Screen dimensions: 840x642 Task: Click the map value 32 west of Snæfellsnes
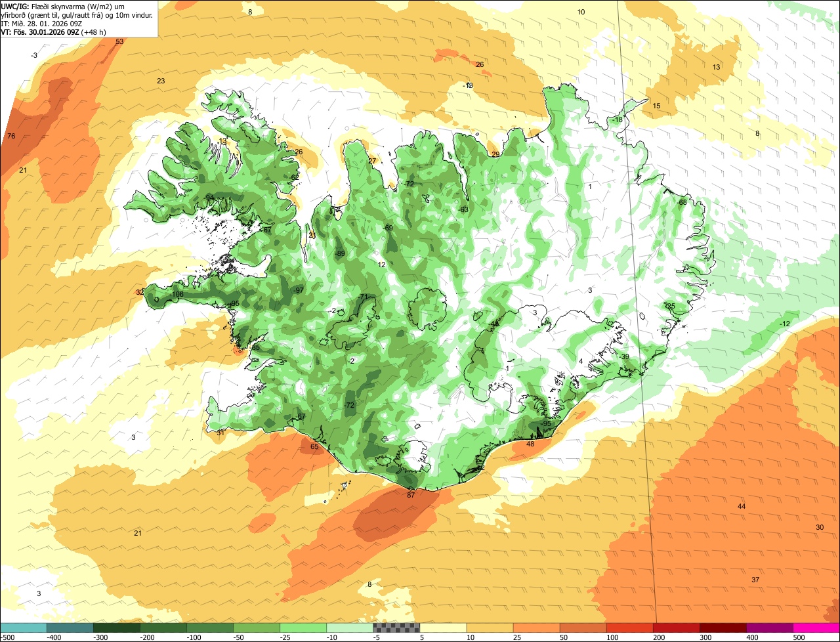click(140, 292)
